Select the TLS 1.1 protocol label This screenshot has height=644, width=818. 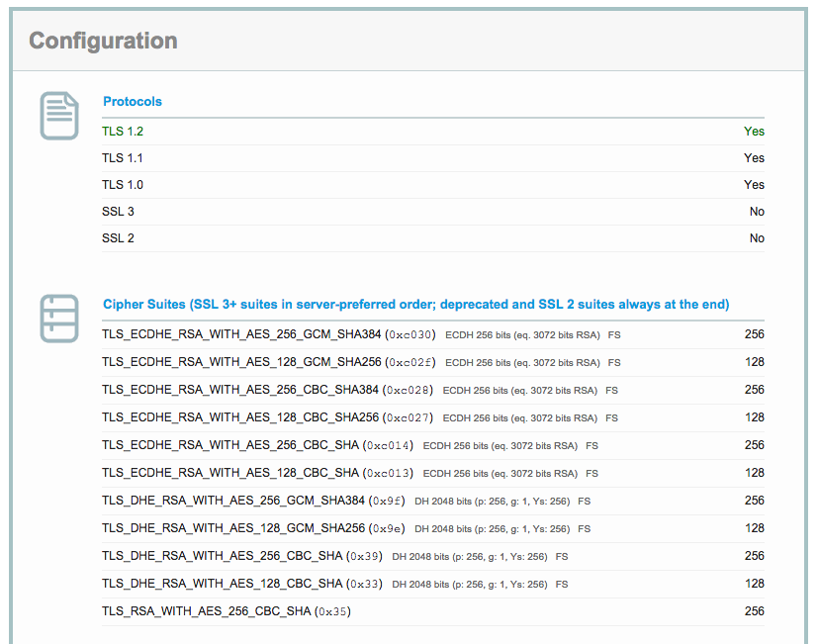tap(123, 158)
